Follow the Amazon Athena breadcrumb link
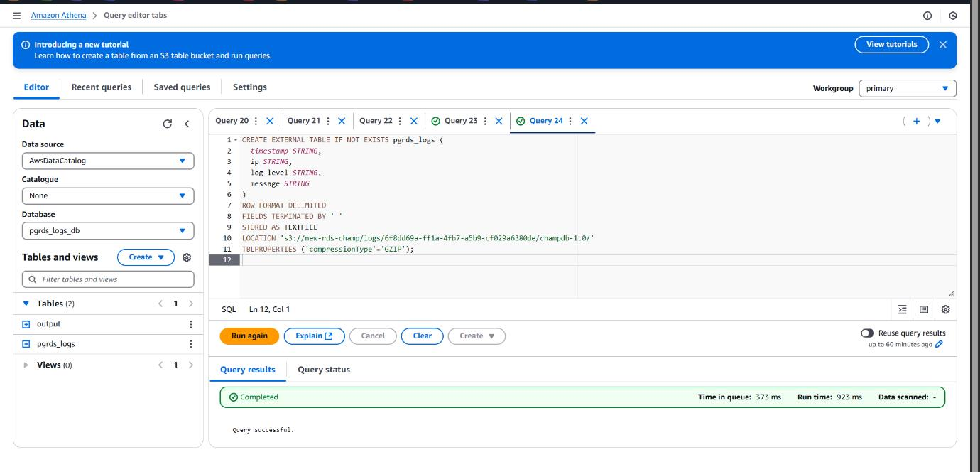The image size is (980, 472). 58,15
